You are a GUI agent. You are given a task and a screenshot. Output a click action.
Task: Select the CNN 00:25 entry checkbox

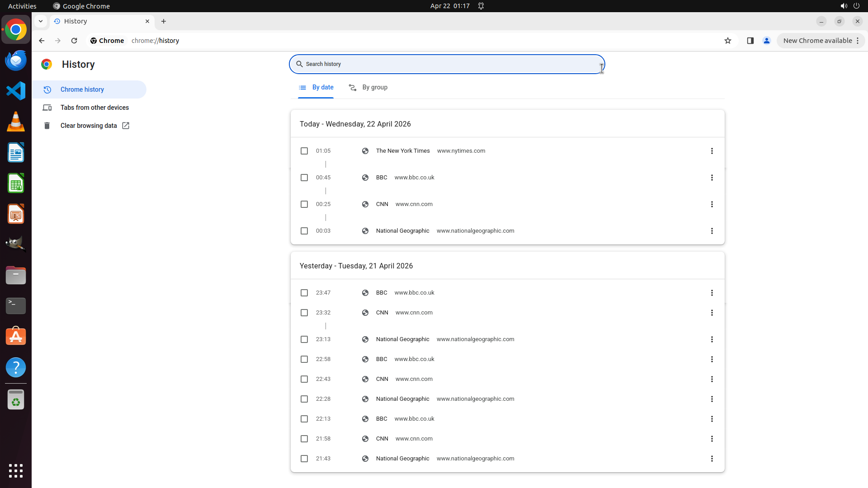tap(304, 204)
